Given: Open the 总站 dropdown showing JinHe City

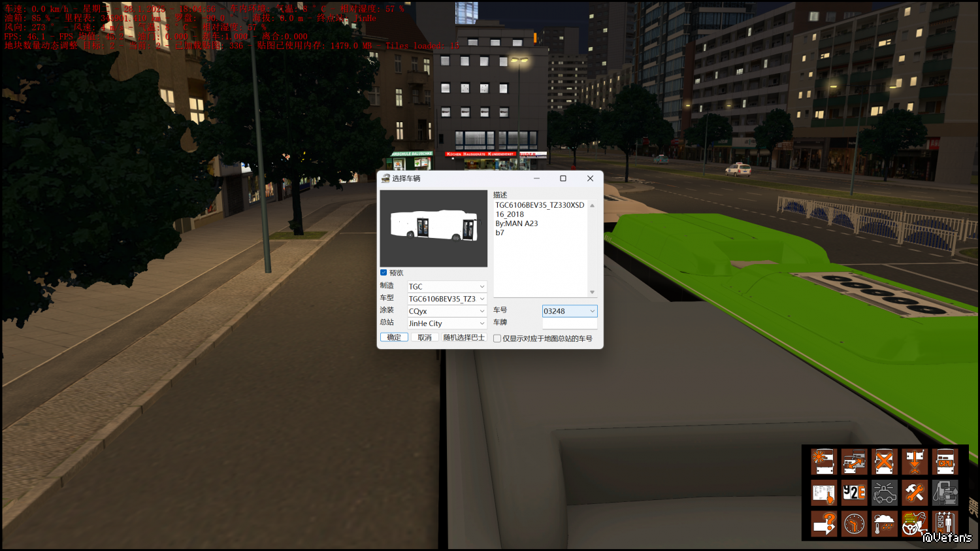Looking at the screenshot, I should pos(447,324).
